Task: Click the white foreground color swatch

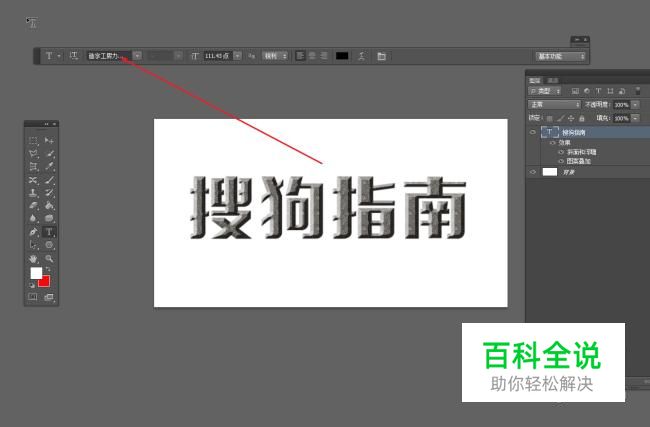Action: (x=36, y=273)
